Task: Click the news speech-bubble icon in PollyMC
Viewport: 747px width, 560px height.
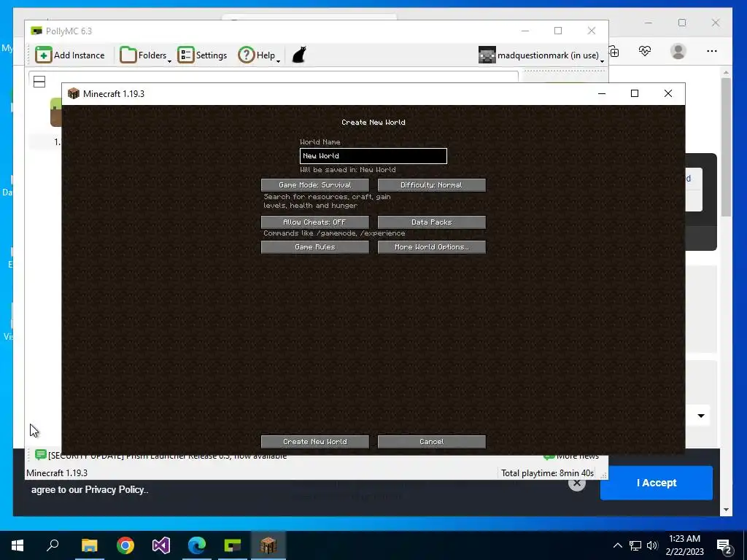Action: (x=41, y=455)
